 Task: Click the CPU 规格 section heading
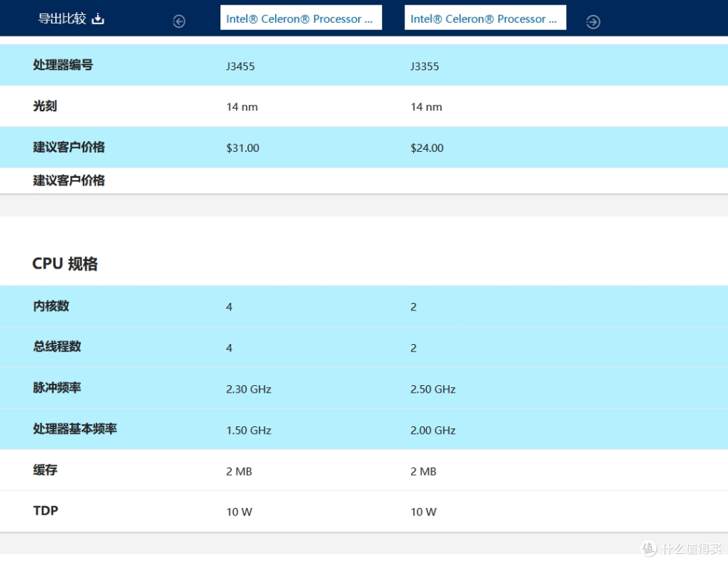(65, 263)
